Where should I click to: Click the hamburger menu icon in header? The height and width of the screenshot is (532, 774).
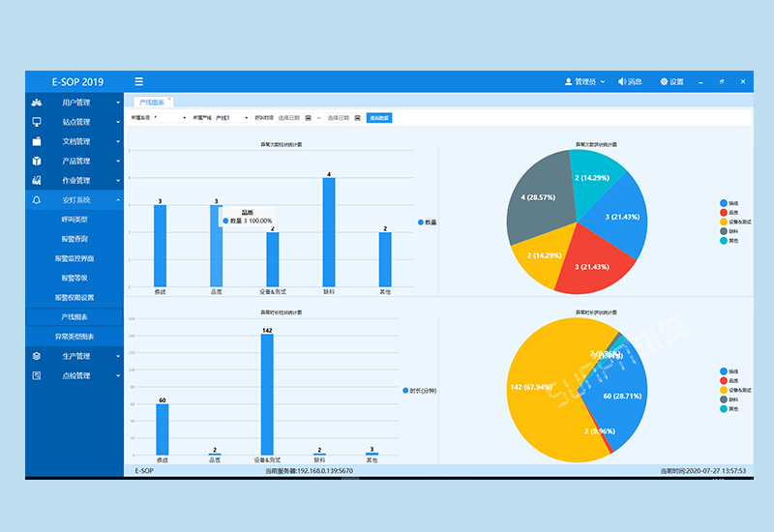[x=139, y=82]
